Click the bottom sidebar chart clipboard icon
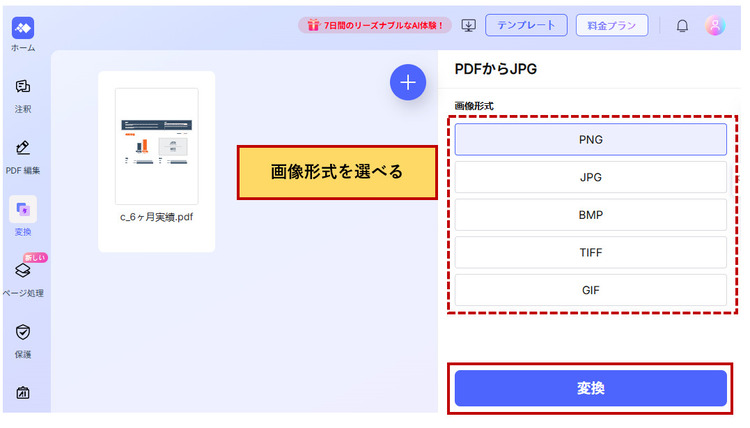This screenshot has height=428, width=750. click(x=22, y=393)
